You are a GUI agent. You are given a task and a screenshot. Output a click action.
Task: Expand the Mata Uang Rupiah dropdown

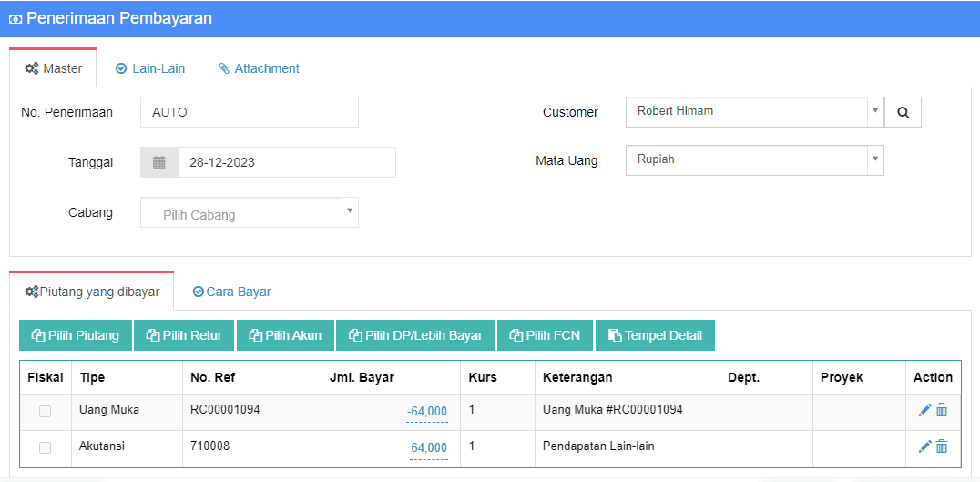753,160
